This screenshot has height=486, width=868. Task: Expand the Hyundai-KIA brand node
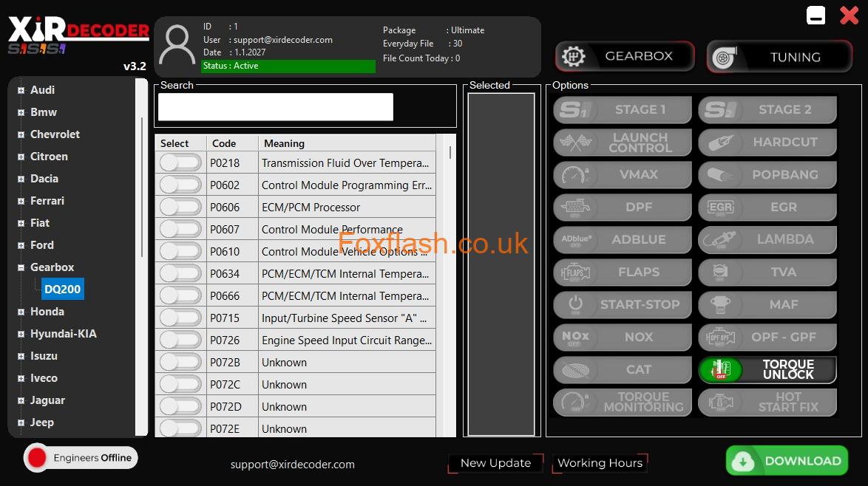coord(21,334)
